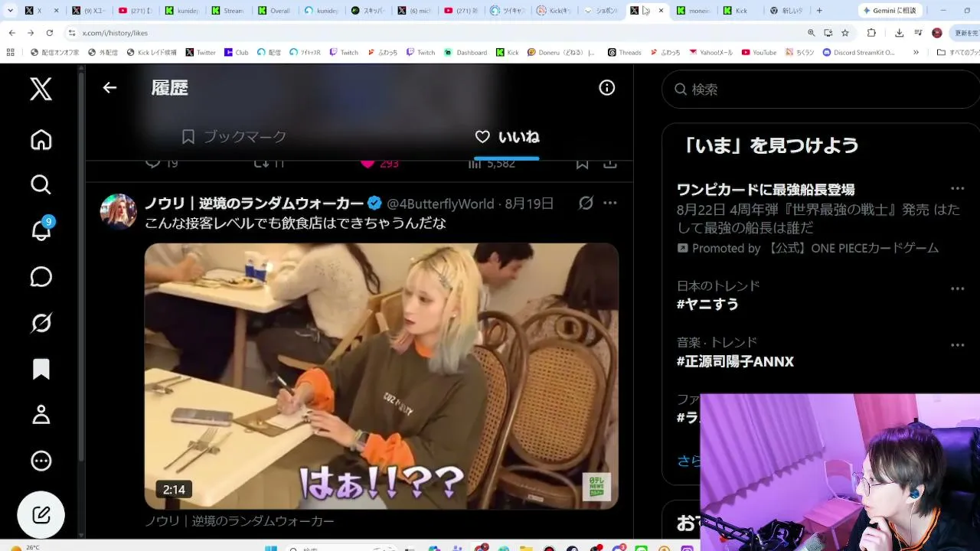View site information for x.com
This screenshot has height=551, width=980.
point(72,33)
